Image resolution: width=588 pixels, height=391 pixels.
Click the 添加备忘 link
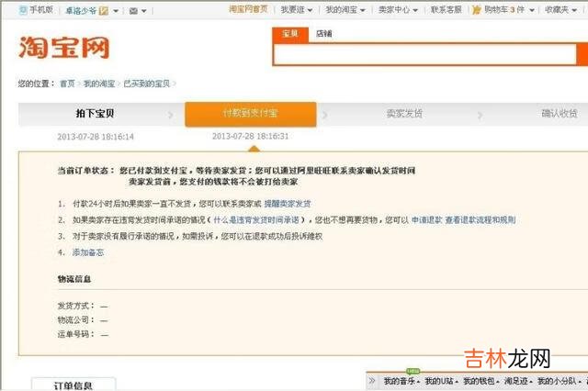click(88, 252)
